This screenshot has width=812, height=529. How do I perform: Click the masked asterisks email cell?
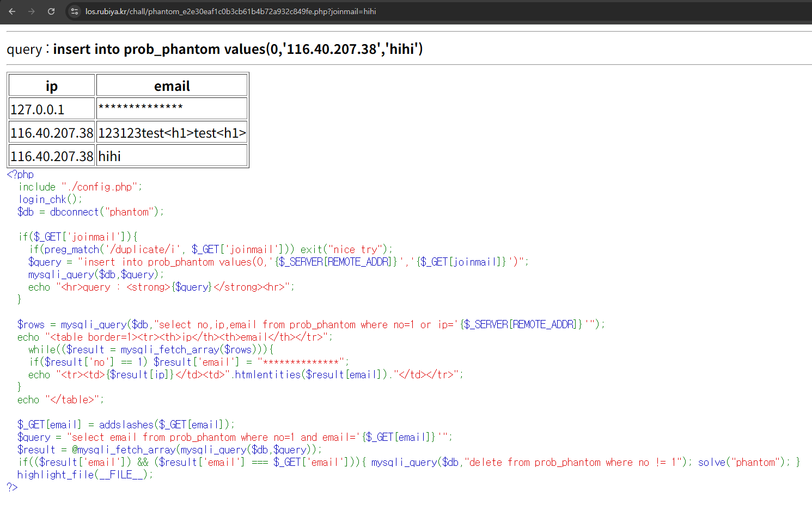coord(141,107)
